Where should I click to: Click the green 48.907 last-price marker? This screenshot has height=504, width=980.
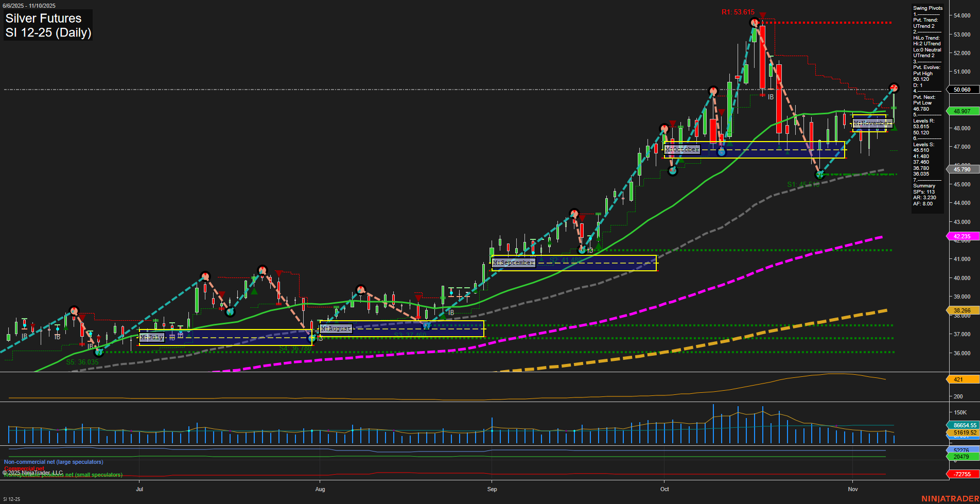[962, 111]
